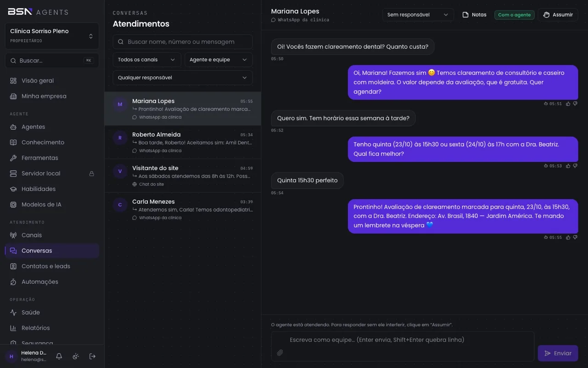Open Modelos de IA
Image resolution: width=588 pixels, height=368 pixels.
[x=52, y=205]
